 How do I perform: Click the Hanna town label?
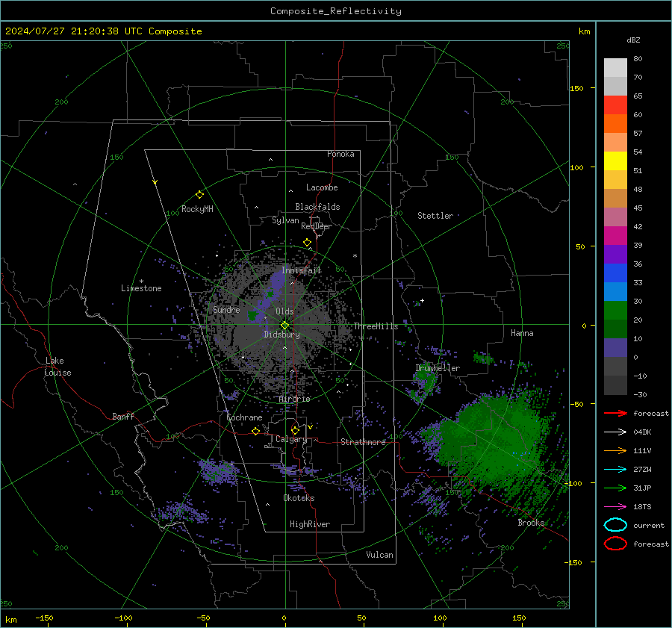pyautogui.click(x=522, y=333)
